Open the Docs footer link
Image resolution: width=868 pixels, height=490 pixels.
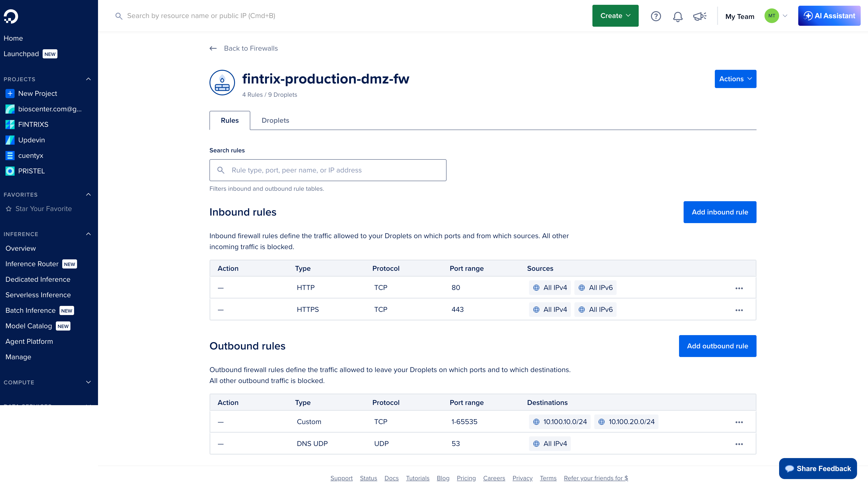tap(391, 478)
